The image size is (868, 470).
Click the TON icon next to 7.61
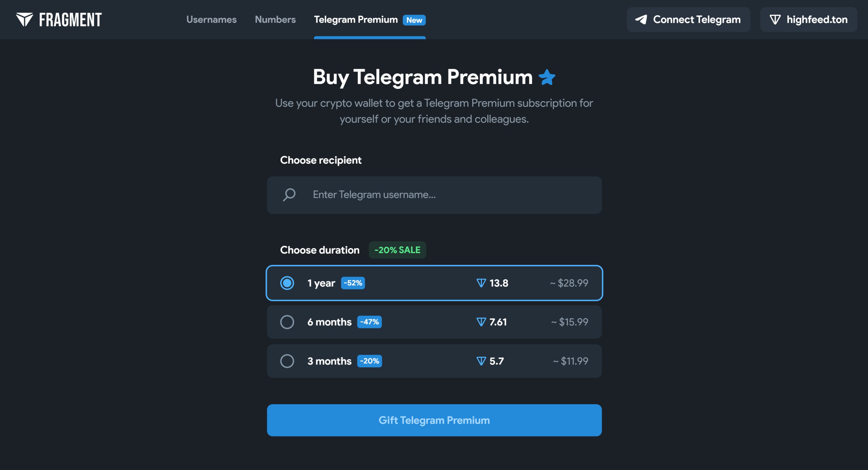pos(481,322)
